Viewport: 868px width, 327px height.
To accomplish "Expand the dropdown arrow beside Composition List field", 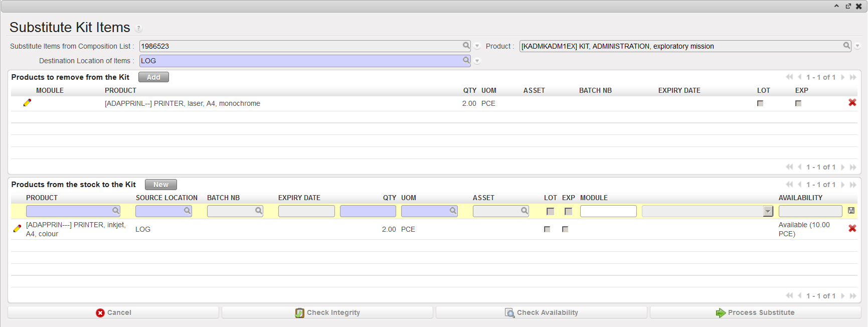I will coord(477,46).
